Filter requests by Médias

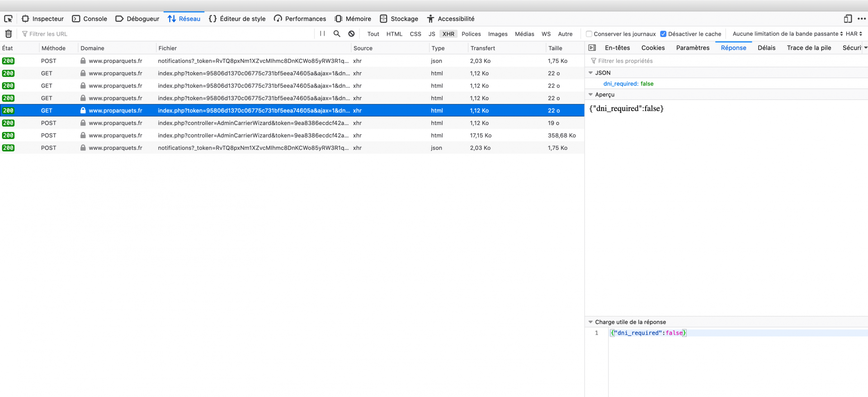click(x=524, y=34)
